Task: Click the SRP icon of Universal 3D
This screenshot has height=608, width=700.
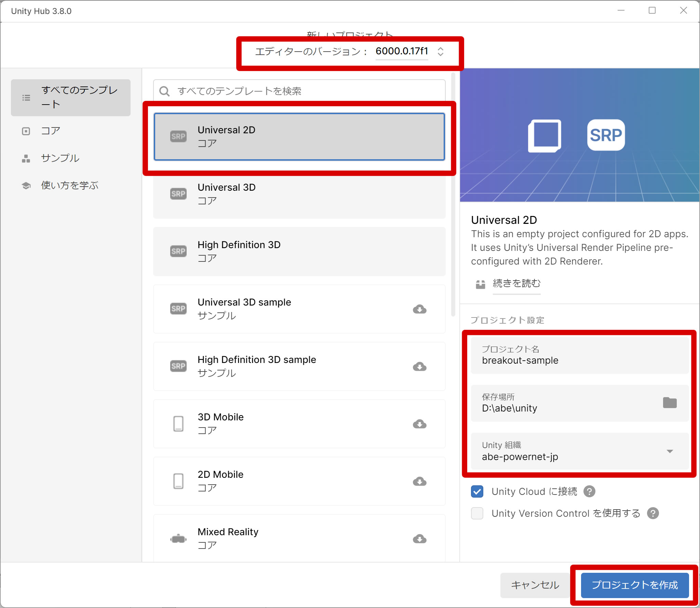Action: [x=178, y=194]
